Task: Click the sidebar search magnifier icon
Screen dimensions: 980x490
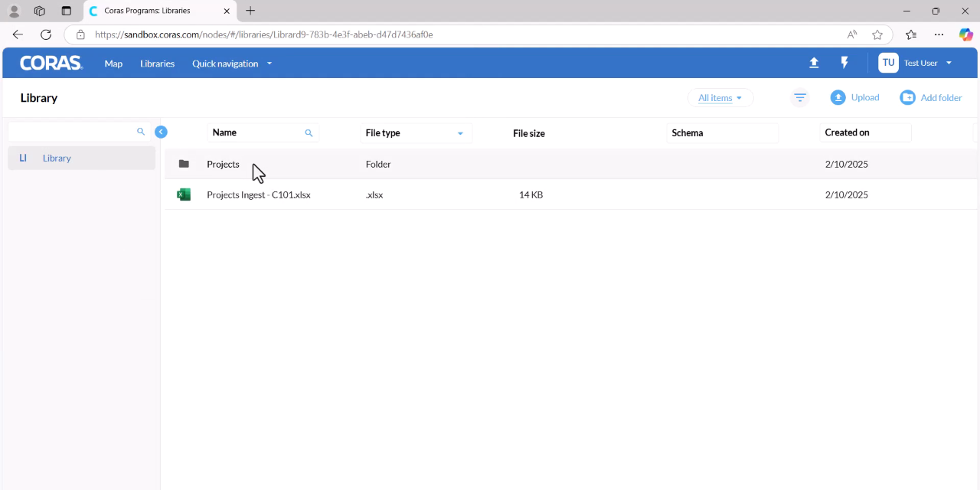Action: tap(141, 132)
